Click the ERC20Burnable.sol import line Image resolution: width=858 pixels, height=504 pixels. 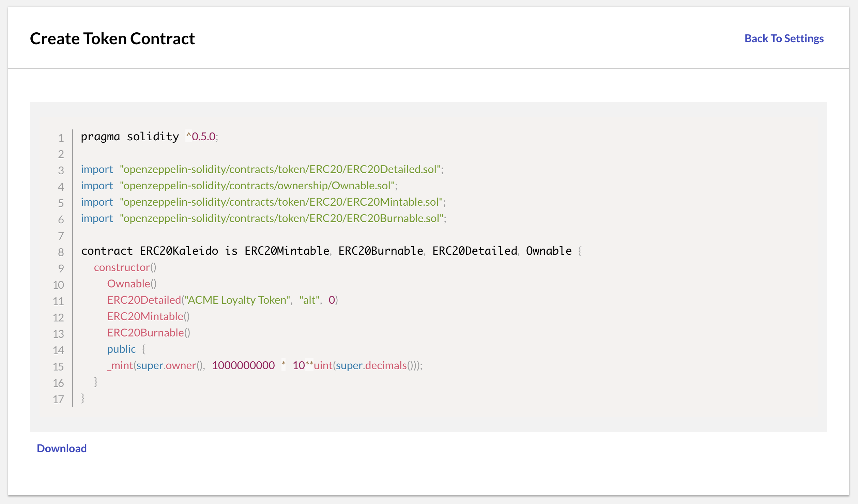coord(262,218)
